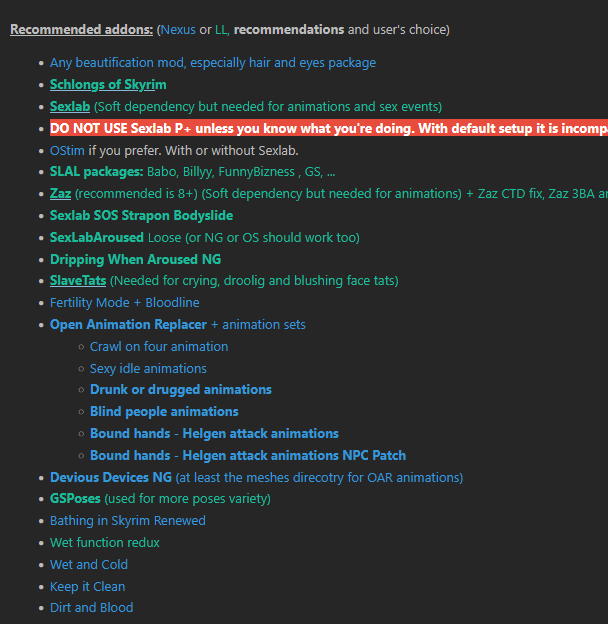Open Drunk or drugged animations link

click(181, 389)
